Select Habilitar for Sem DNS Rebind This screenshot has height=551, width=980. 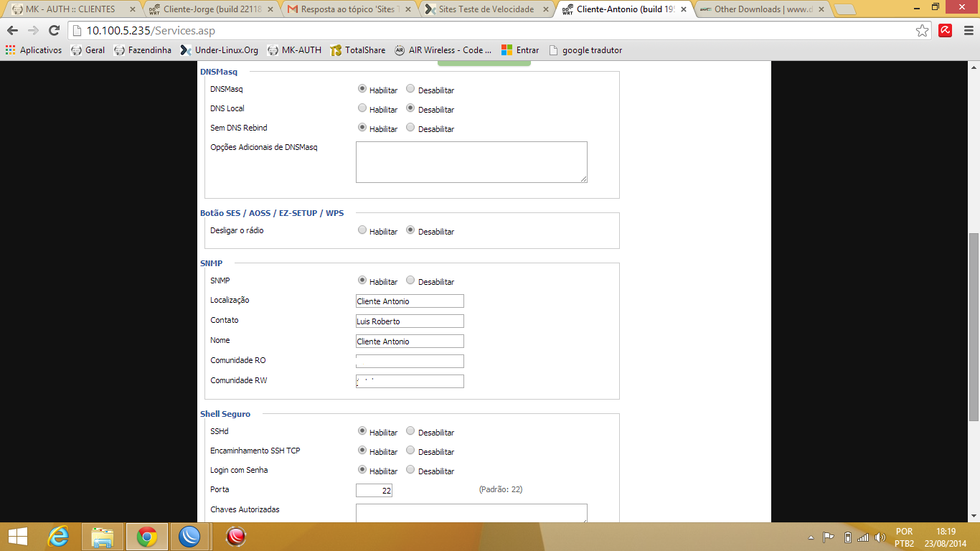pyautogui.click(x=362, y=128)
